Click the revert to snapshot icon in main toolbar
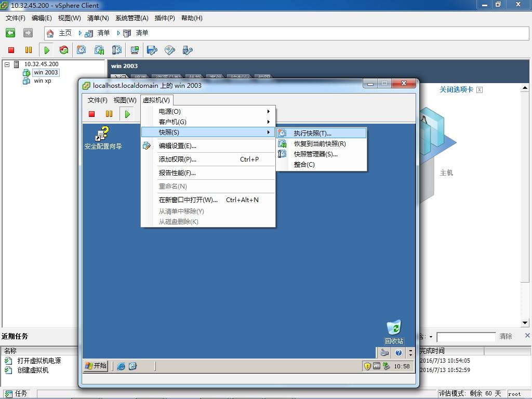Viewport: 532px width, 399px height. (x=99, y=50)
